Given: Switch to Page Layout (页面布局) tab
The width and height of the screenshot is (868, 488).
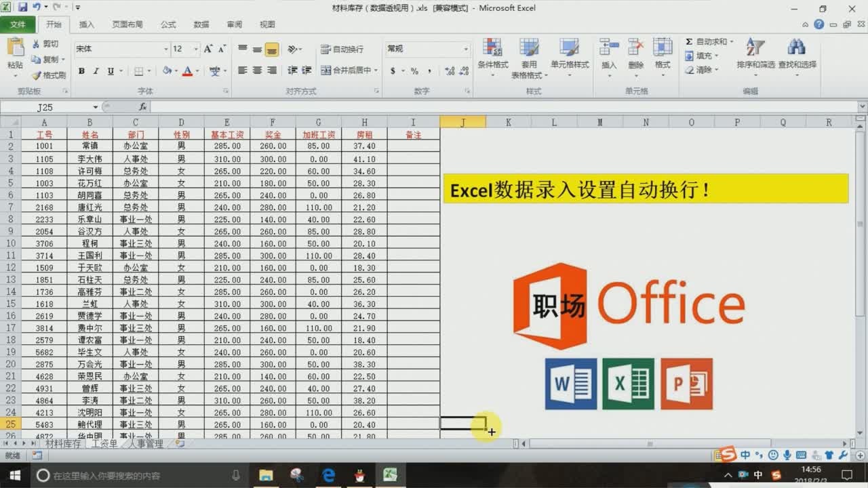Looking at the screenshot, I should pos(127,24).
